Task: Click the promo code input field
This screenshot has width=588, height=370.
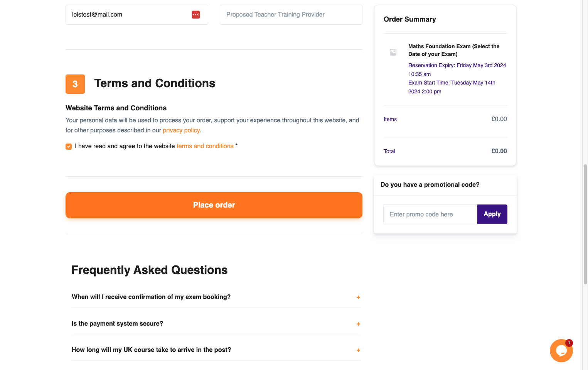Action: 430,214
